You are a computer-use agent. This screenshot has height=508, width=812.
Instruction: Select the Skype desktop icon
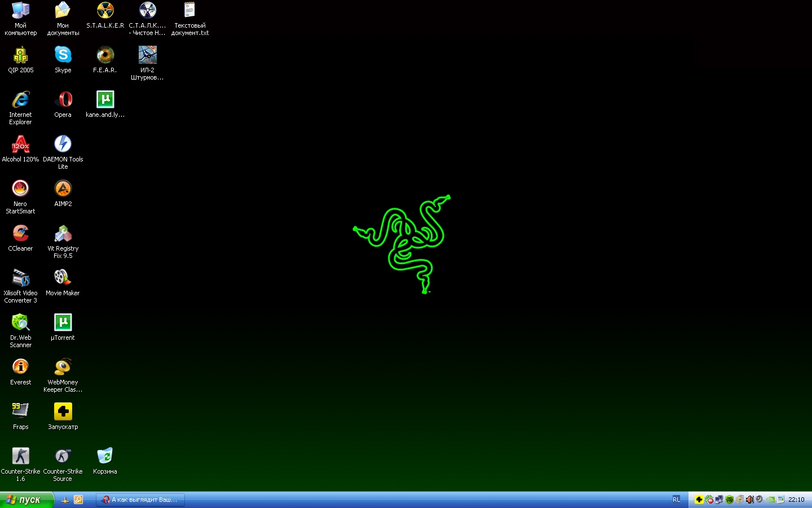[63, 55]
